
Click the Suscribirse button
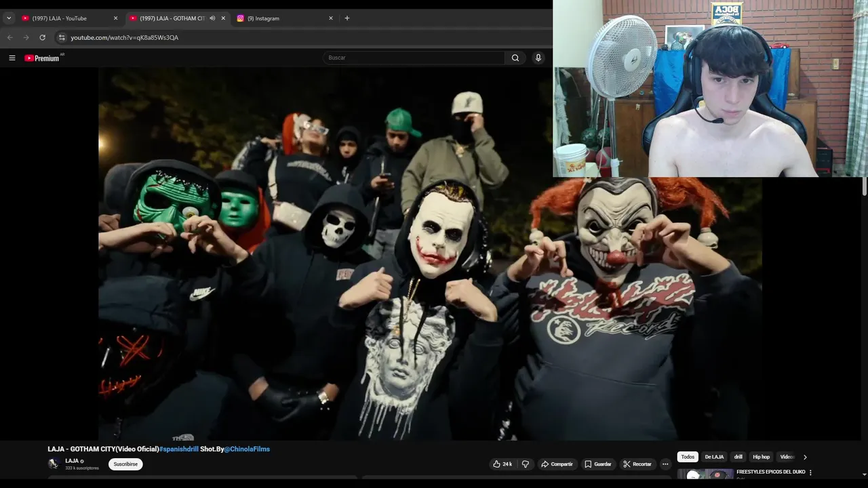coord(125,464)
